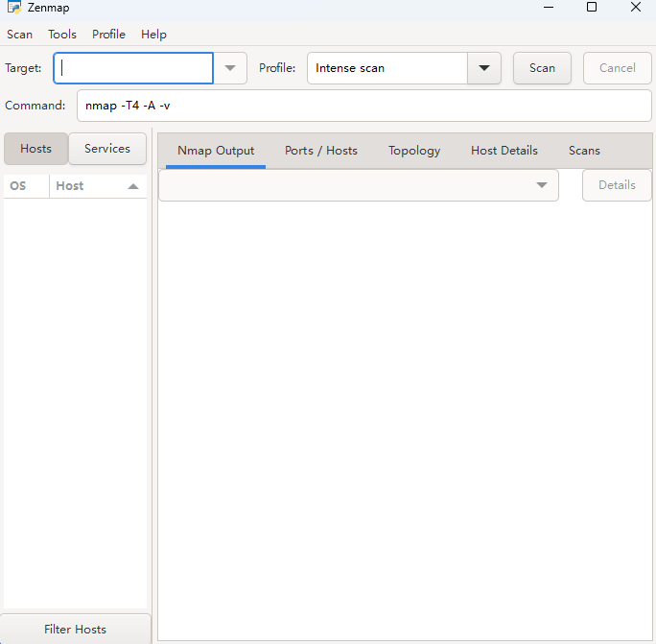Viewport: 656px width, 644px height.
Task: Click the Host column sort arrow
Action: (x=132, y=186)
